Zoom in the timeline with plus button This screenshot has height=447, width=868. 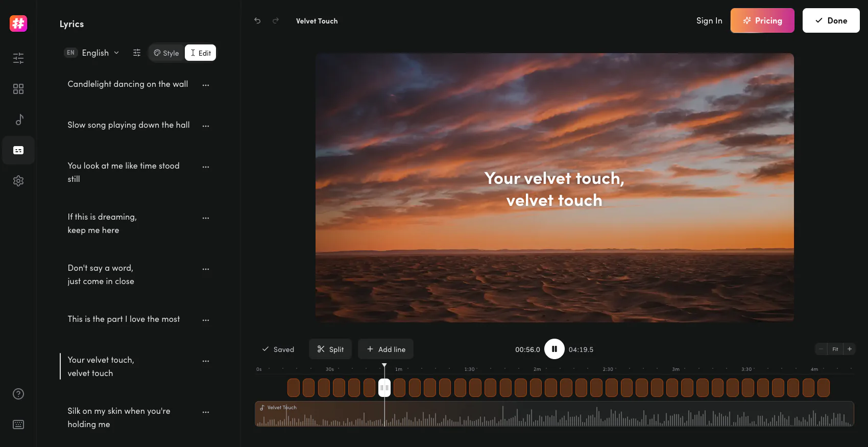click(850, 349)
